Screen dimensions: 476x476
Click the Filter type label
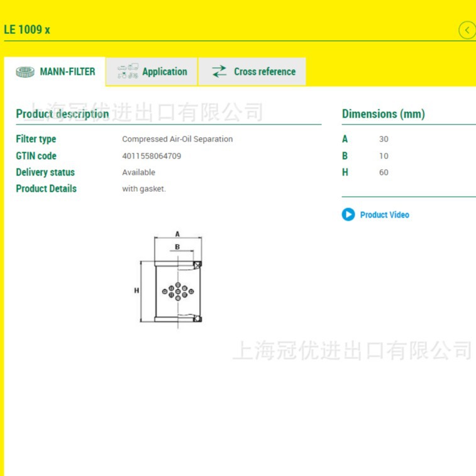[36, 139]
